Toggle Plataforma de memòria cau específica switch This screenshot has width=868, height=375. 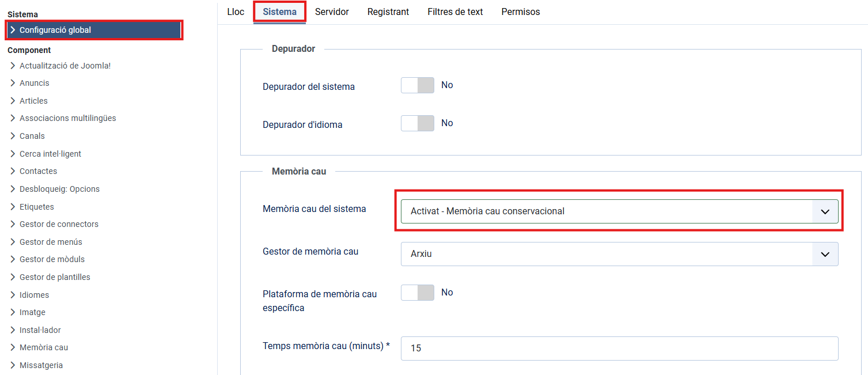[418, 293]
